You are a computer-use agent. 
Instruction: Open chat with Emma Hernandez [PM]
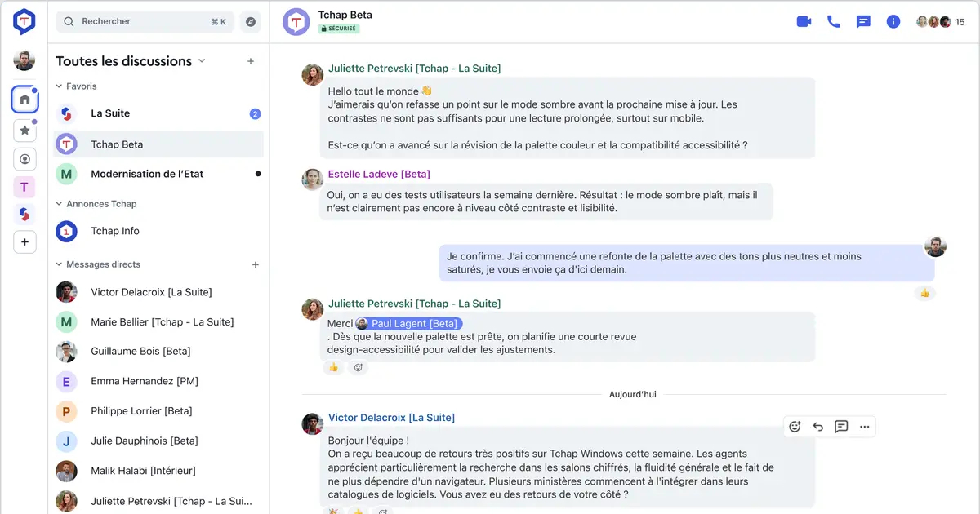(158, 382)
